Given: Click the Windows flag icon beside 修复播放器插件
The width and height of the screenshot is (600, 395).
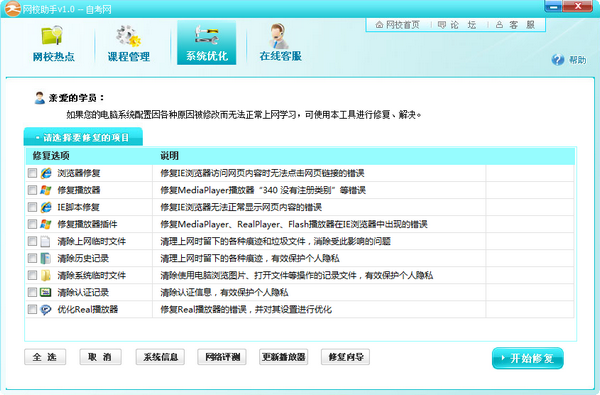Looking at the screenshot, I should (x=46, y=224).
